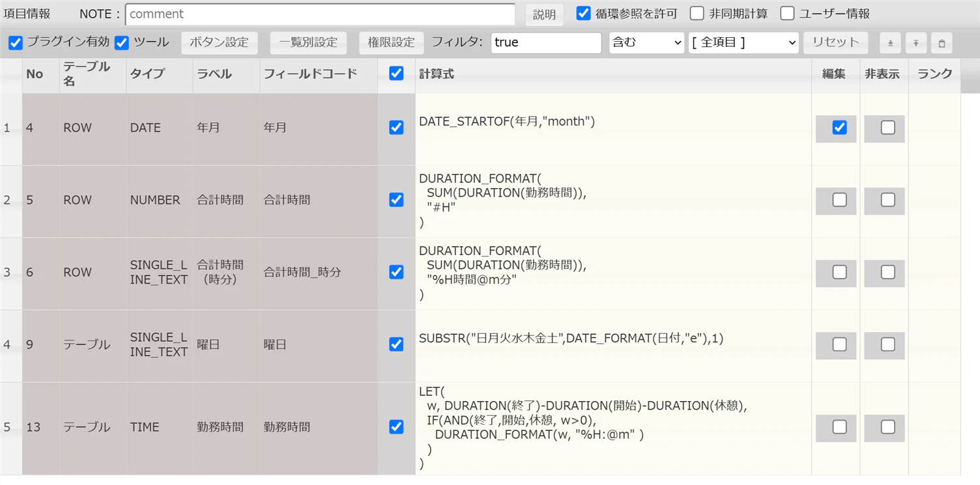Click the リセット button

pyautogui.click(x=835, y=42)
